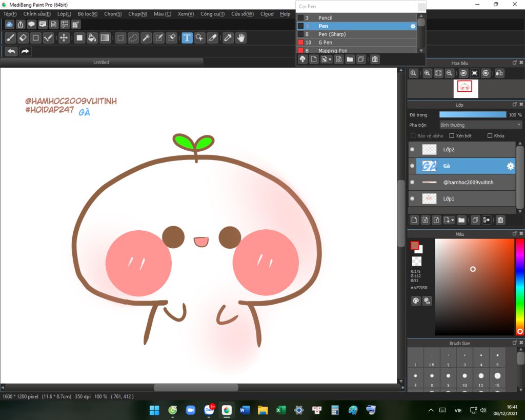
Task: Adjust the Độ trong opacity slider
Action: (x=473, y=114)
